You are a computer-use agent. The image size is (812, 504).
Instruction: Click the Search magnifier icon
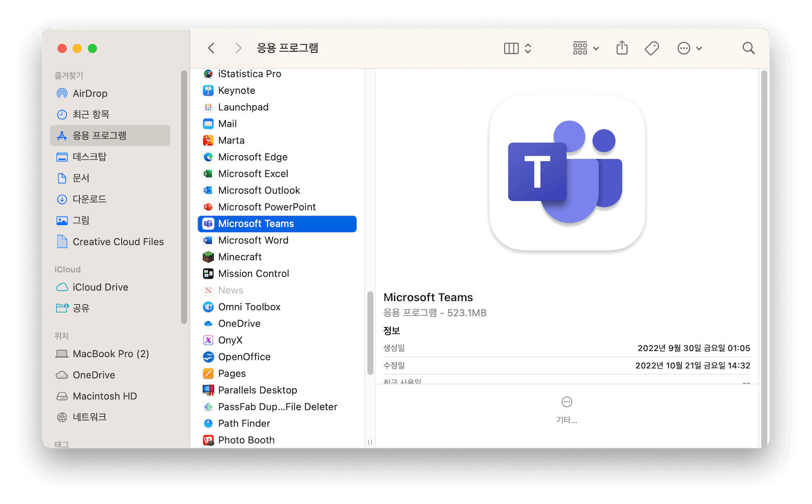(x=749, y=48)
